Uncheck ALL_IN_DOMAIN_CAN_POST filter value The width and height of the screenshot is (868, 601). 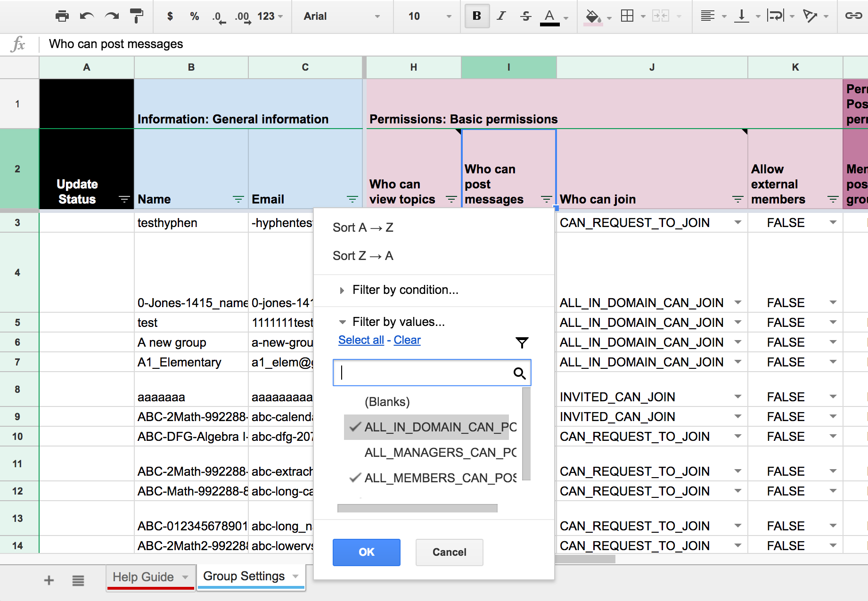click(426, 427)
